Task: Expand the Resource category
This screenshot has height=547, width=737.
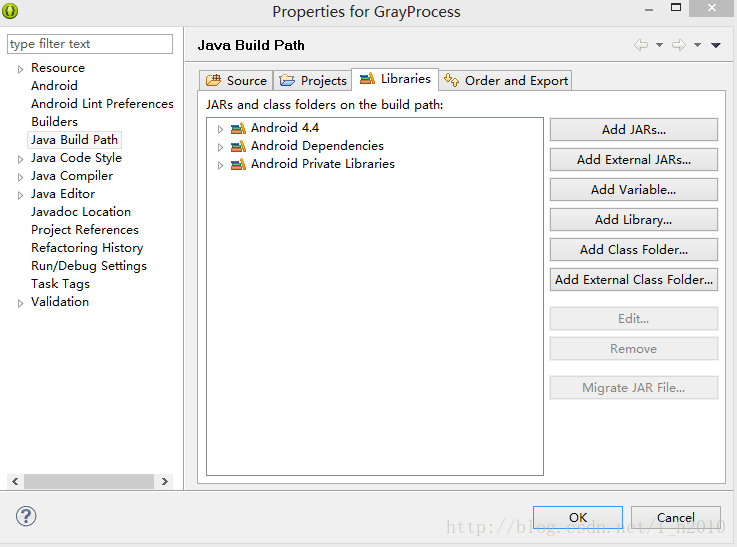Action: point(20,69)
